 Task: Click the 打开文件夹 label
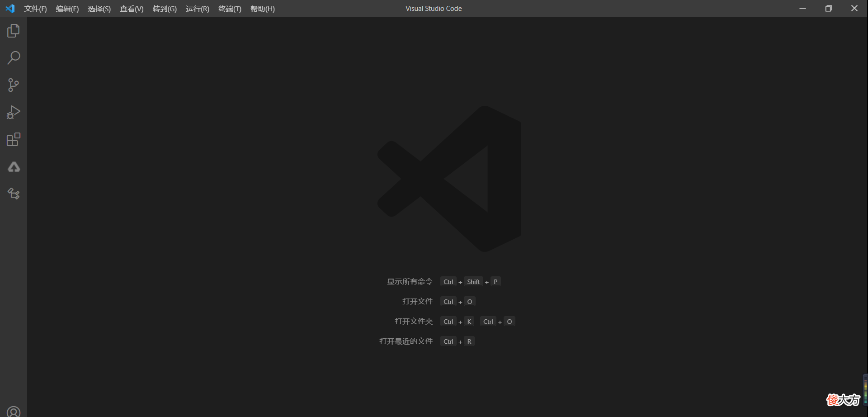[x=414, y=322]
